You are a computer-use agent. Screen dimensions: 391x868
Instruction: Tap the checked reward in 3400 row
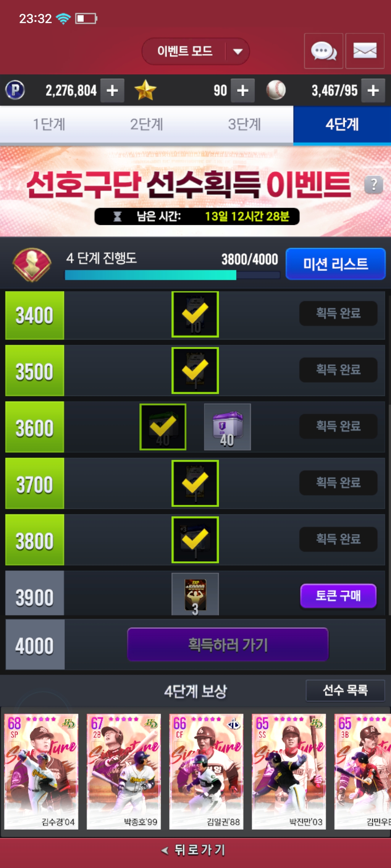tap(195, 314)
